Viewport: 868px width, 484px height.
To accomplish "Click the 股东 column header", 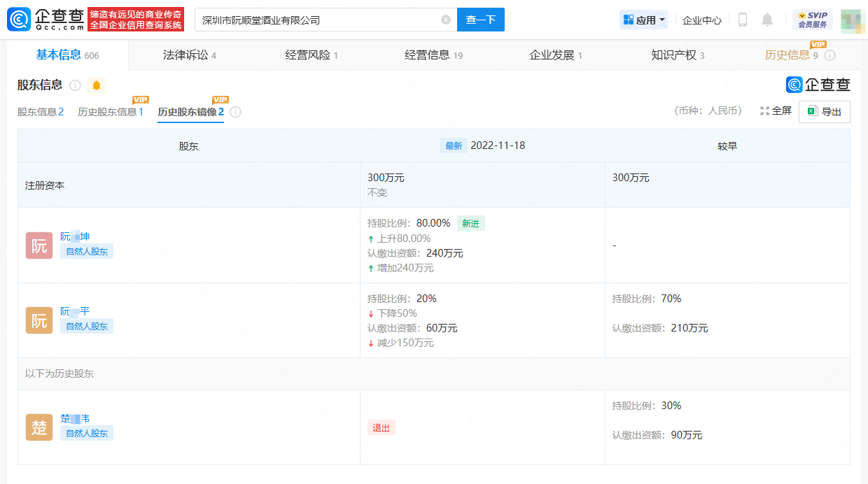I will (189, 146).
